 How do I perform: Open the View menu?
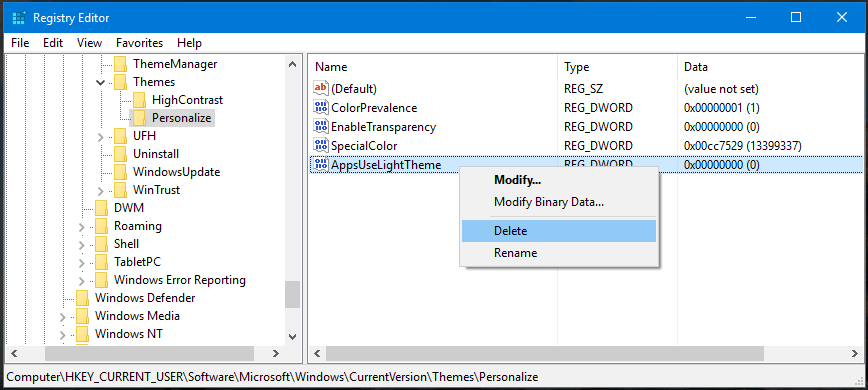coord(89,43)
